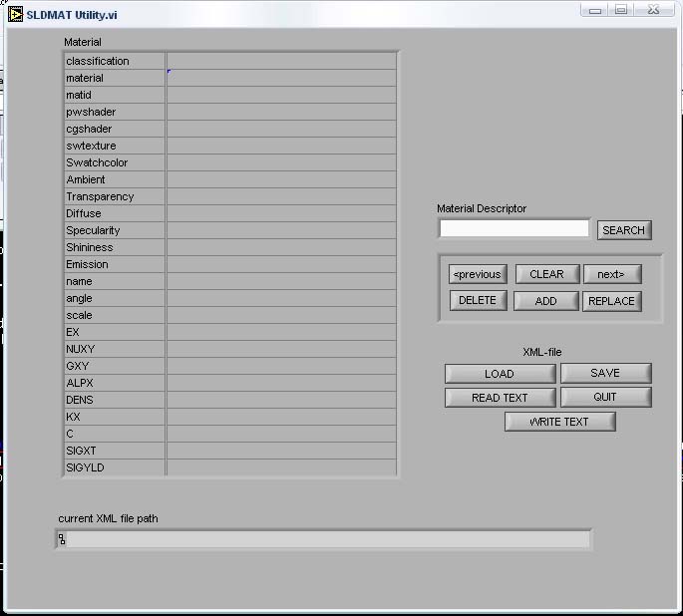
Task: Click the current XML file path field
Action: point(327,539)
